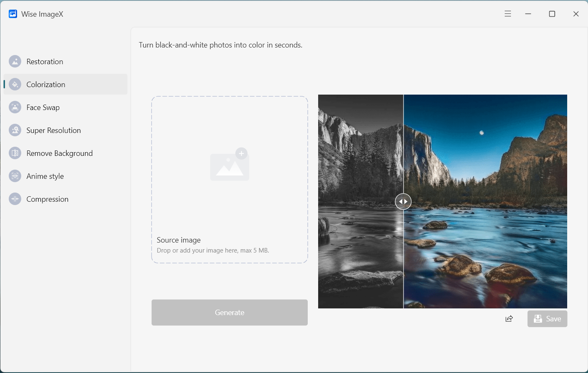The height and width of the screenshot is (373, 588).
Task: Open the Restoration tab
Action: [65, 62]
